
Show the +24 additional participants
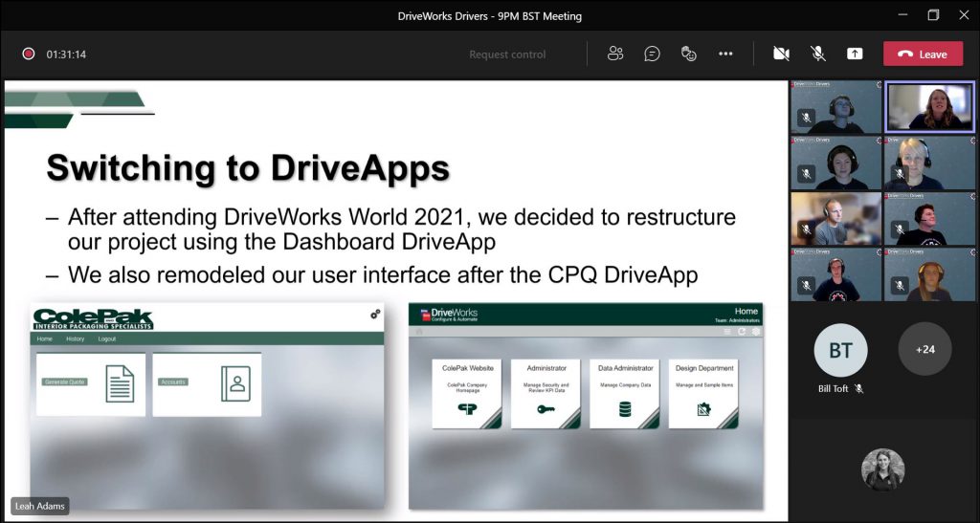tap(925, 349)
